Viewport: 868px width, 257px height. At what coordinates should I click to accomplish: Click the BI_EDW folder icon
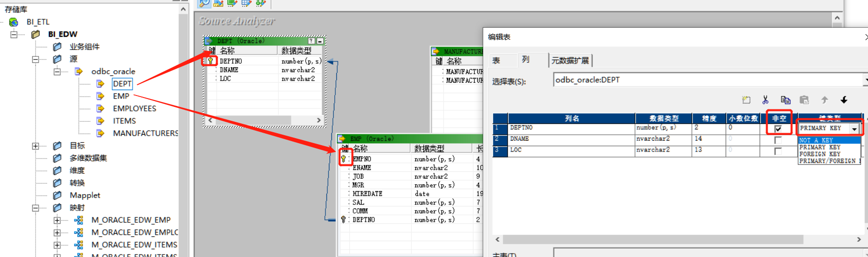point(35,34)
